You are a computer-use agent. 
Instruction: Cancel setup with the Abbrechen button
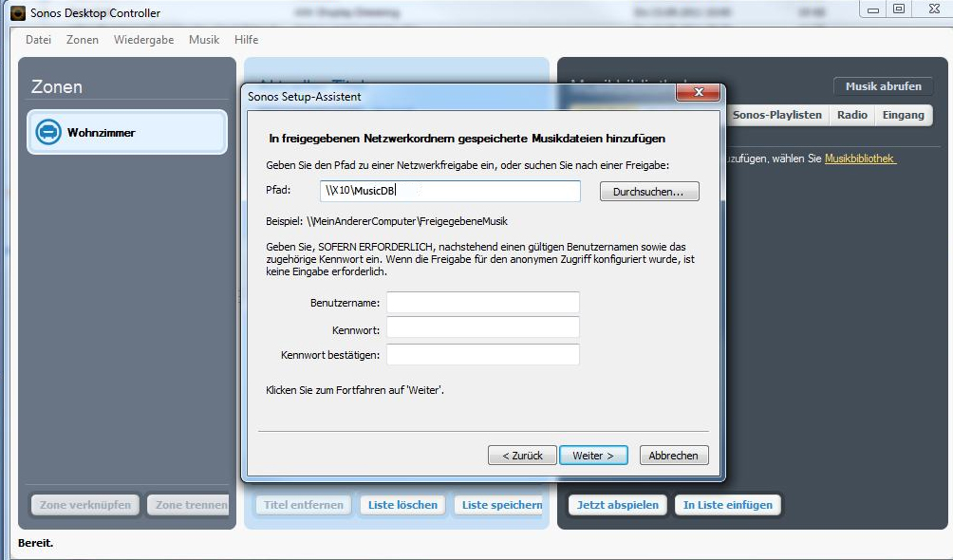[673, 456]
